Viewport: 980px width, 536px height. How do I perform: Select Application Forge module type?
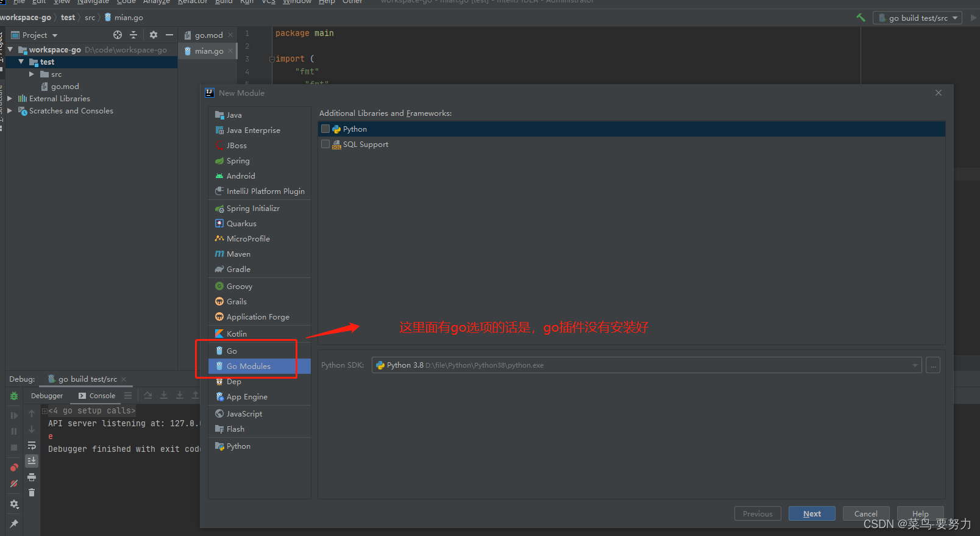click(x=260, y=316)
